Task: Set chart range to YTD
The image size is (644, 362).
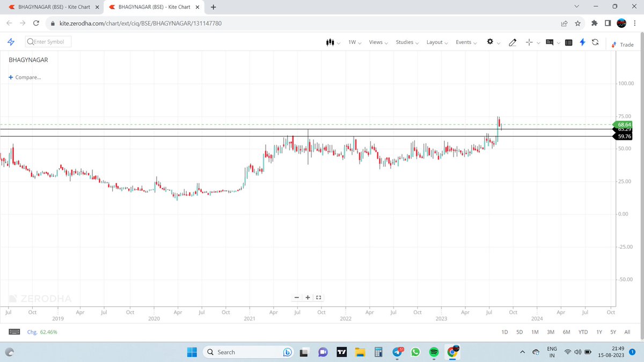Action: (x=583, y=332)
